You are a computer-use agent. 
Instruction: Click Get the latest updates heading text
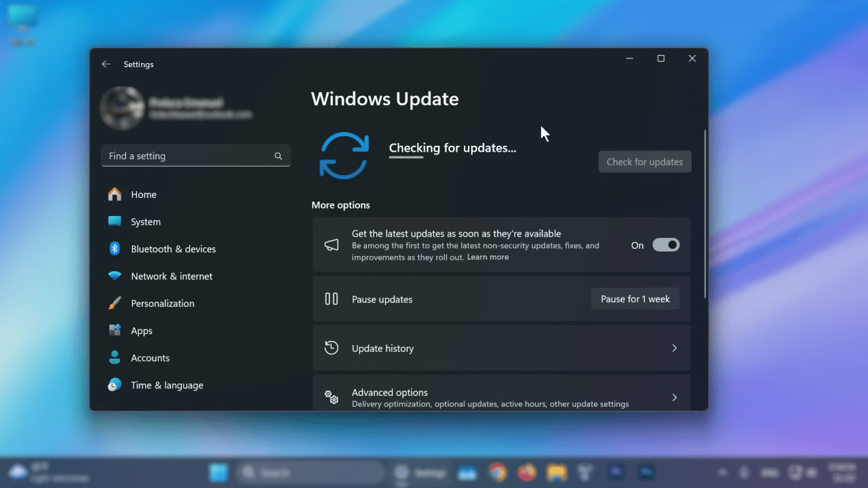point(456,233)
